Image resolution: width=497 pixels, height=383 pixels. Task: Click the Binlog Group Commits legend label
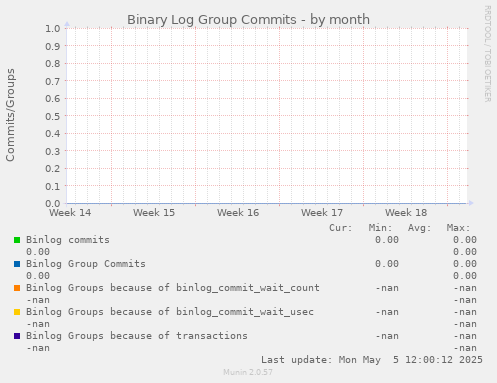point(86,264)
